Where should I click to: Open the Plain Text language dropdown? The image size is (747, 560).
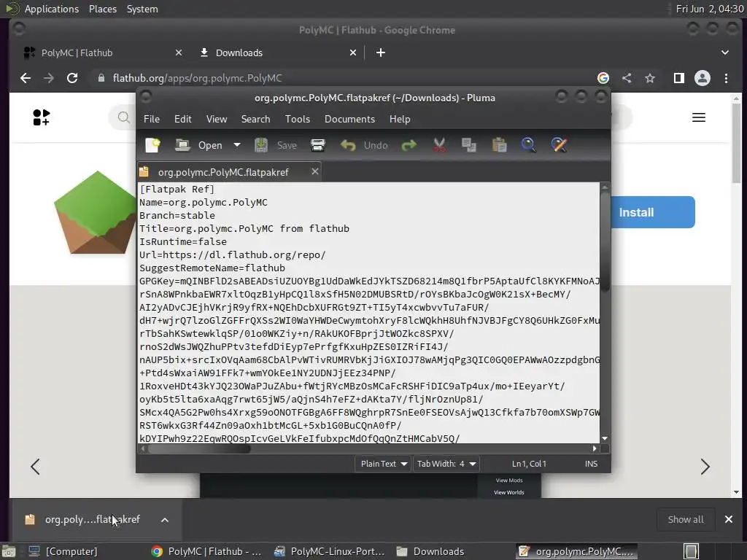pyautogui.click(x=384, y=464)
